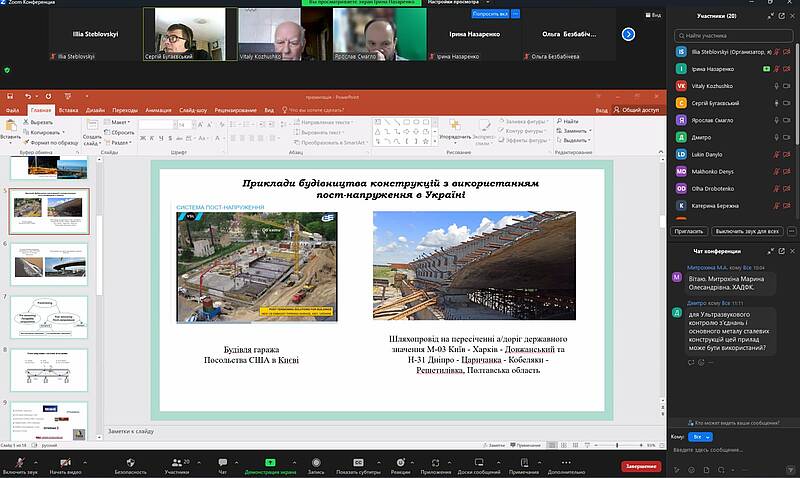This screenshot has width=800, height=478.
Task: Unmute microphone in Zoom toolbar
Action: click(20, 462)
